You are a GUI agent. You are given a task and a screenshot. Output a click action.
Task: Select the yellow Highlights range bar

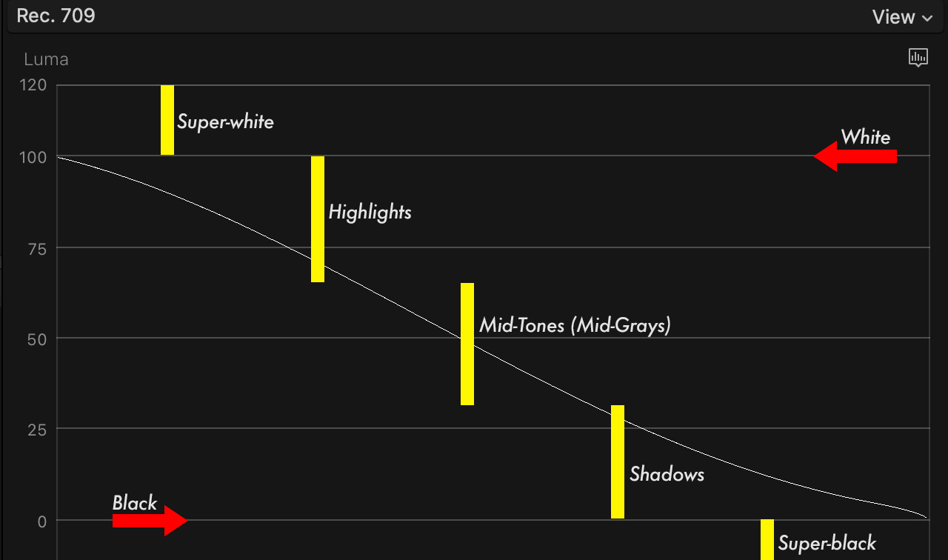pyautogui.click(x=318, y=219)
